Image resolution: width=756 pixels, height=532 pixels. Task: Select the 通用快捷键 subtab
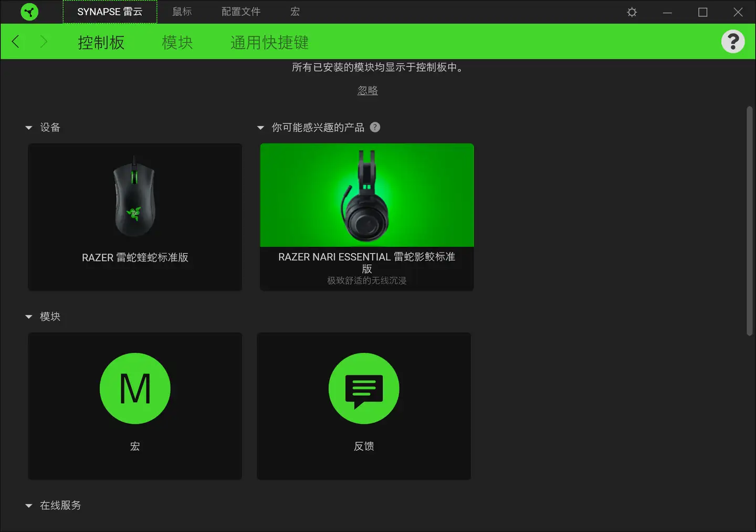(269, 43)
